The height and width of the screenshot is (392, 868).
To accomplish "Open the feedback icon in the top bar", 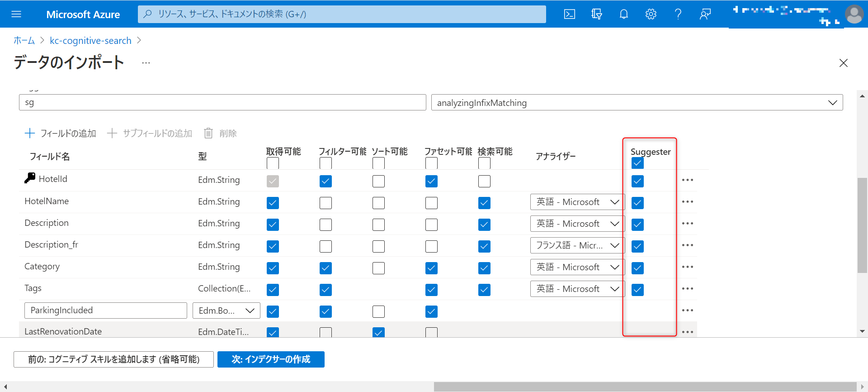I will 705,14.
